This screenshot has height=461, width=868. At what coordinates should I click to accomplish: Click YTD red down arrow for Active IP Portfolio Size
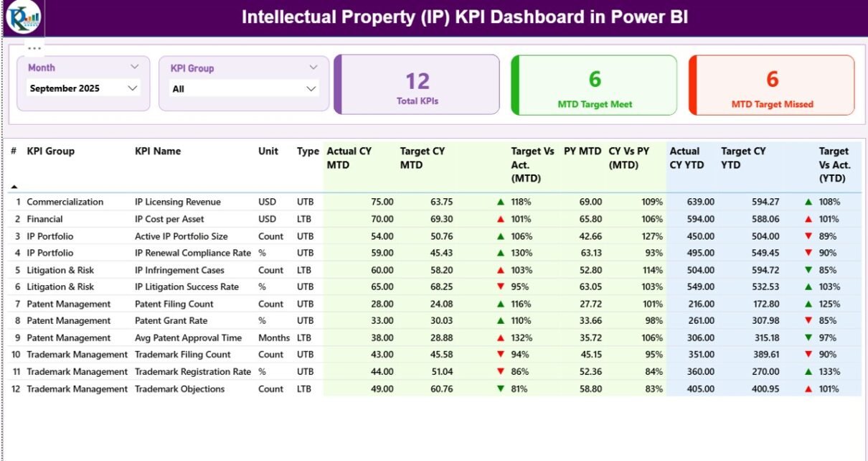808,236
